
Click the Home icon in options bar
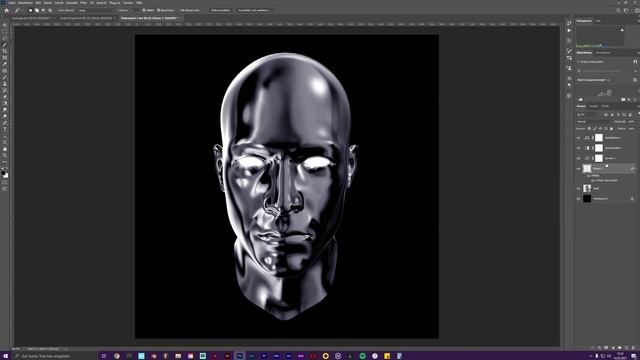pos(7,10)
